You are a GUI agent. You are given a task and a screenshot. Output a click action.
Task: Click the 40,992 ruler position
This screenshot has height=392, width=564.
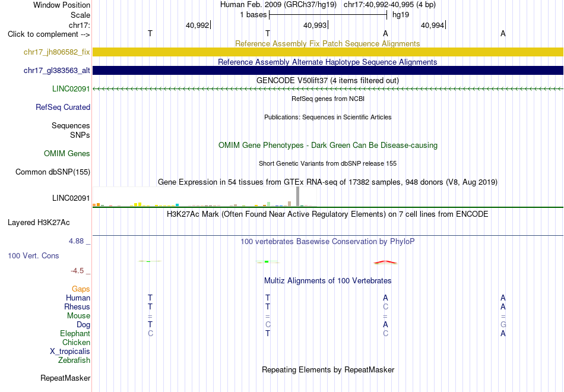click(x=198, y=25)
